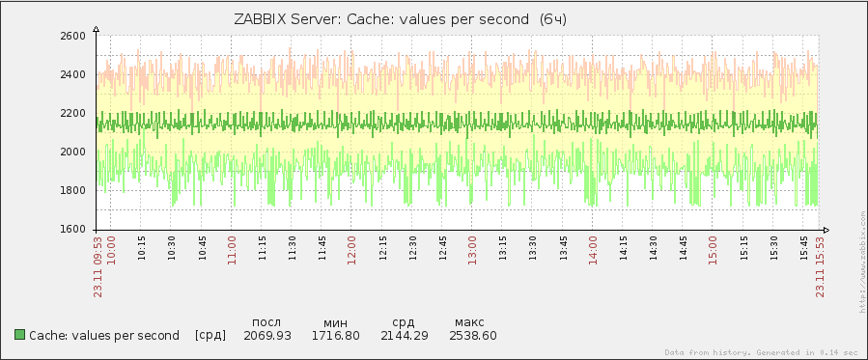Click the 12:30 time axis label
This screenshot has width=868, height=360.
[x=412, y=248]
